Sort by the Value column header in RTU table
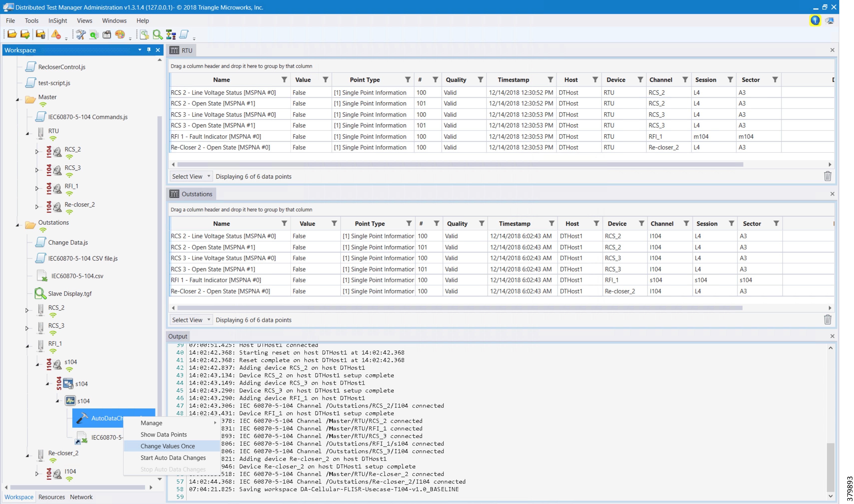854x504 pixels. point(303,79)
